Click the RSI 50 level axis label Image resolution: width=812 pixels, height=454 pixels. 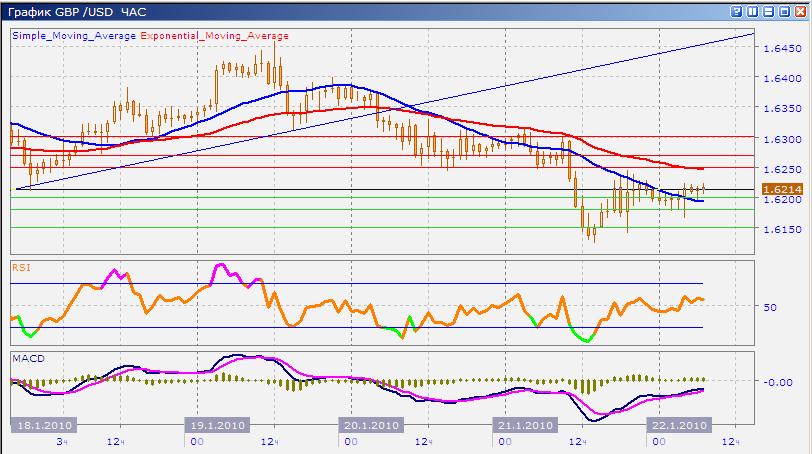coord(770,307)
